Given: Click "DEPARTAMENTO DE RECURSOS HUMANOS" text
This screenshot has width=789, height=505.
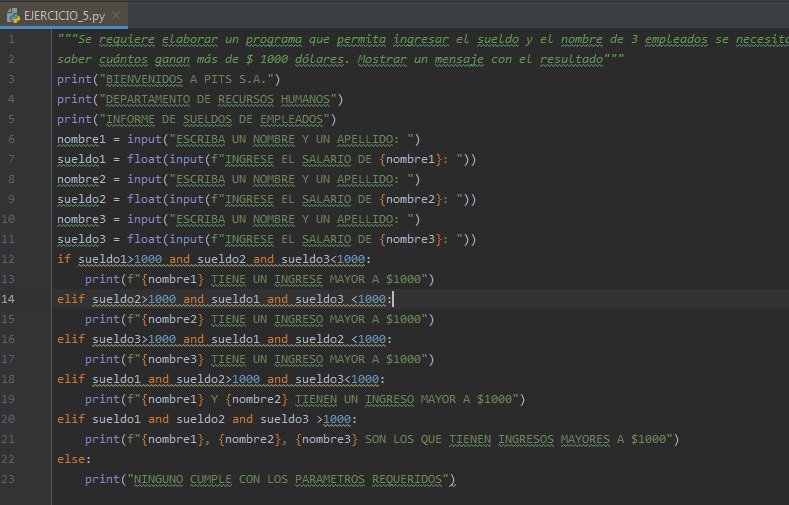Looking at the screenshot, I should coord(217,100).
